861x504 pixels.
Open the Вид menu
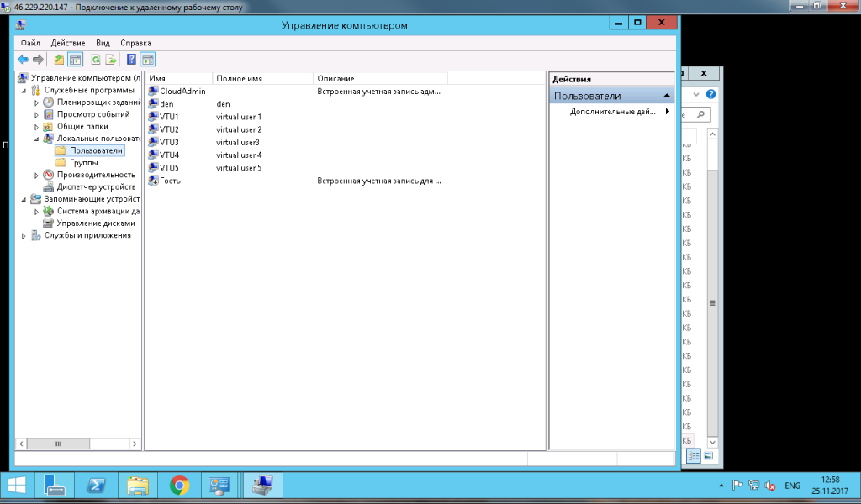[x=103, y=43]
